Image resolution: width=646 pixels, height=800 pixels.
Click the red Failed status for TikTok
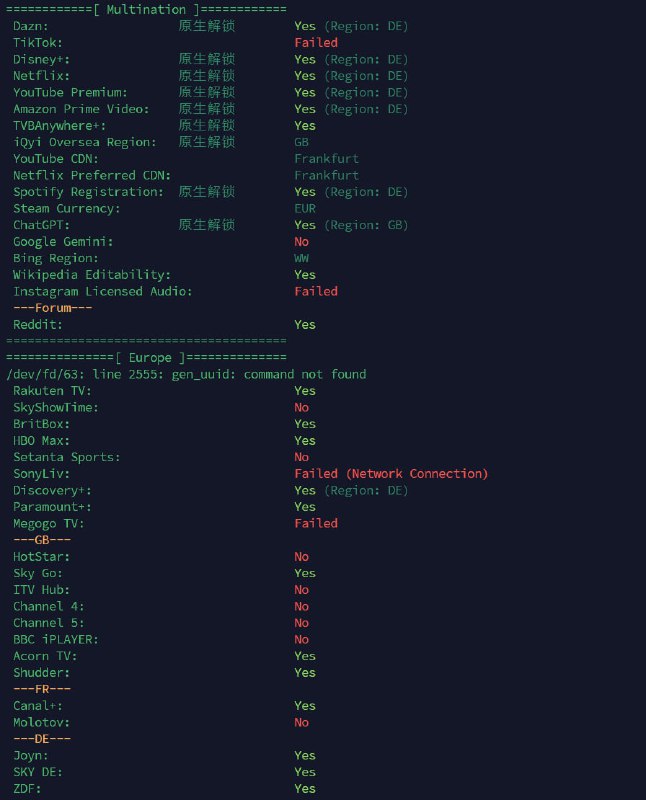tap(316, 43)
